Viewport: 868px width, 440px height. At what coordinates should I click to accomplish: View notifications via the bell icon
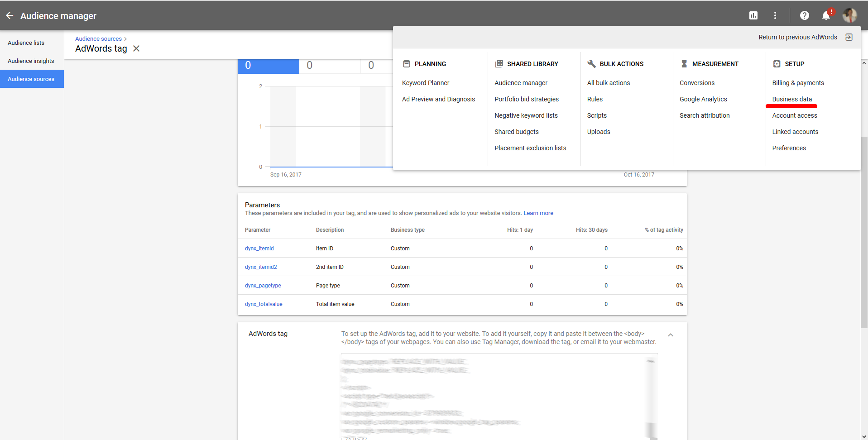(x=825, y=15)
